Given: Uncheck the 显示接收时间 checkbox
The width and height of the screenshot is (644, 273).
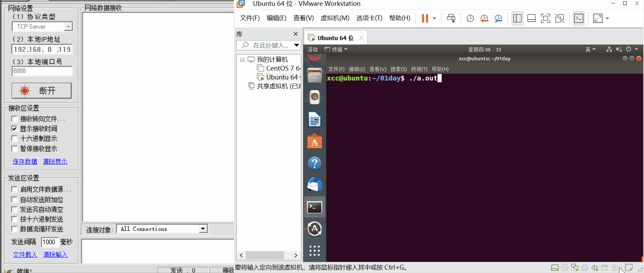Looking at the screenshot, I should coord(14,129).
